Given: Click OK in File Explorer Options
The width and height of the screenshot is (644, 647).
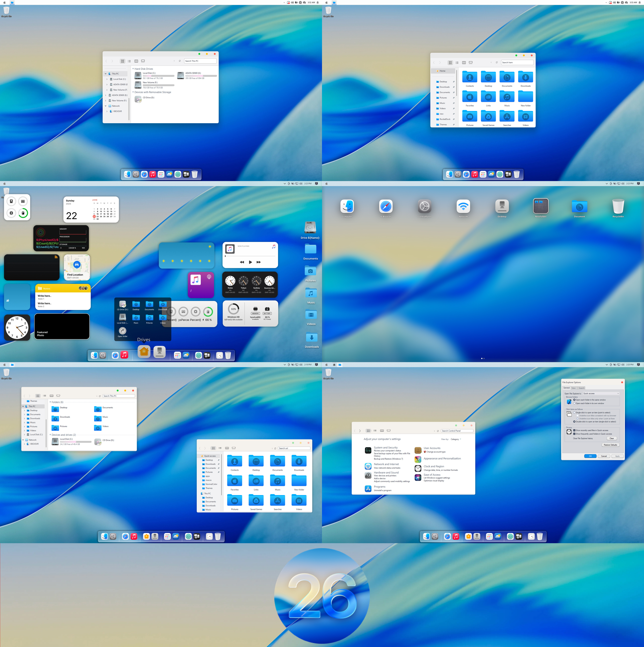Looking at the screenshot, I should click(x=590, y=456).
